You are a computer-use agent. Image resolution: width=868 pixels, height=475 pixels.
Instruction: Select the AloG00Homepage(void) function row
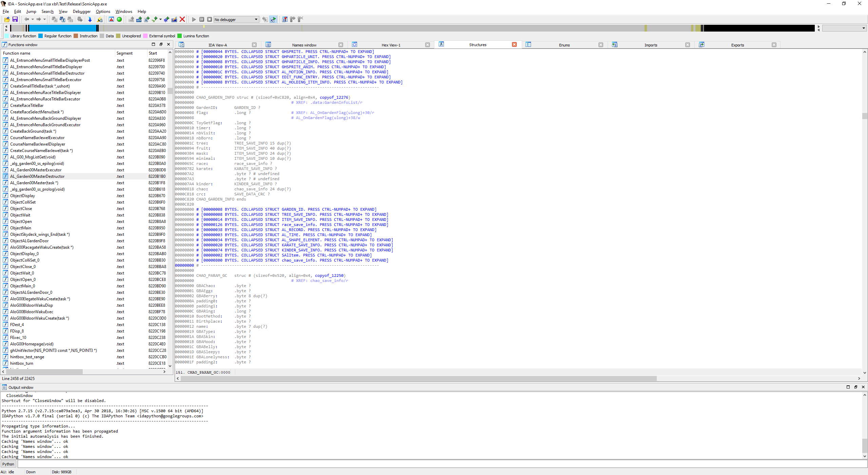[x=84, y=344]
